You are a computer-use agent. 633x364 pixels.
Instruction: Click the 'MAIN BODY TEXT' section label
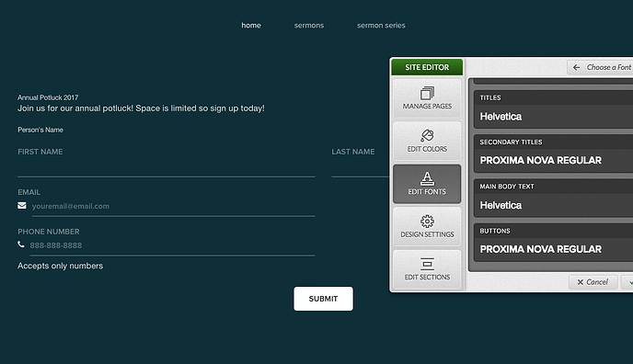(x=507, y=187)
